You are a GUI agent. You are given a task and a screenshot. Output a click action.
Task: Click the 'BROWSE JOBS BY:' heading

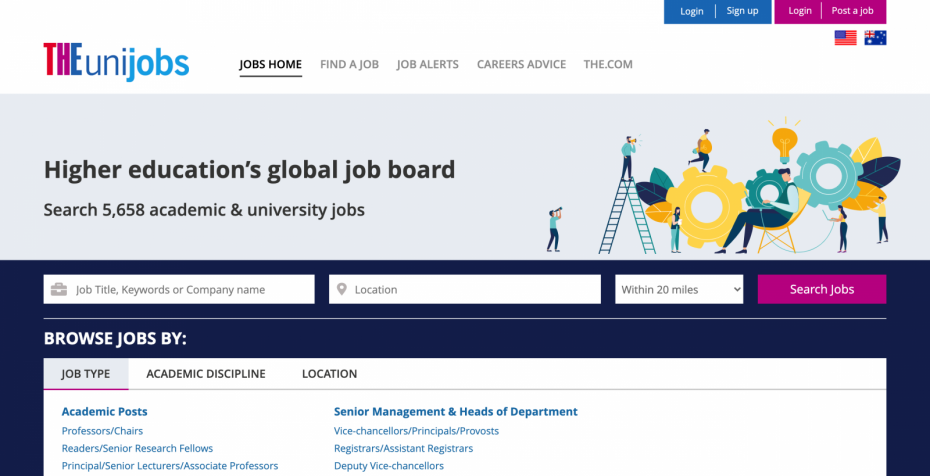pos(115,338)
